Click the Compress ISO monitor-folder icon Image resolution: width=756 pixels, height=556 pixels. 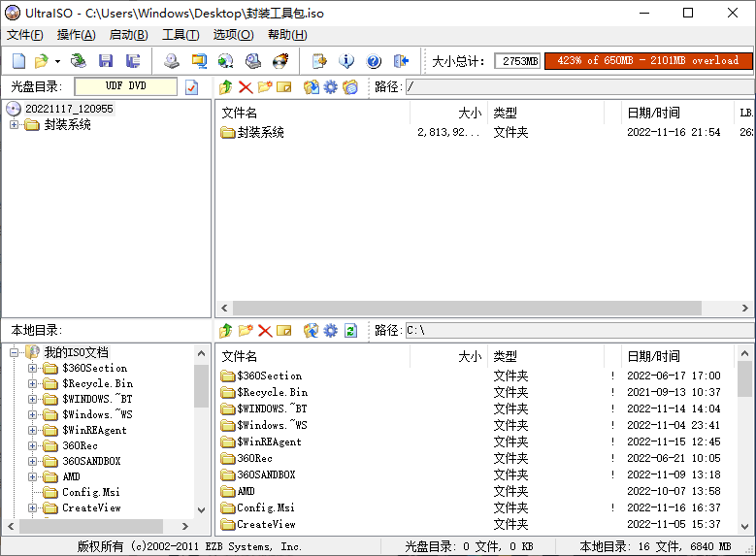pos(199,61)
